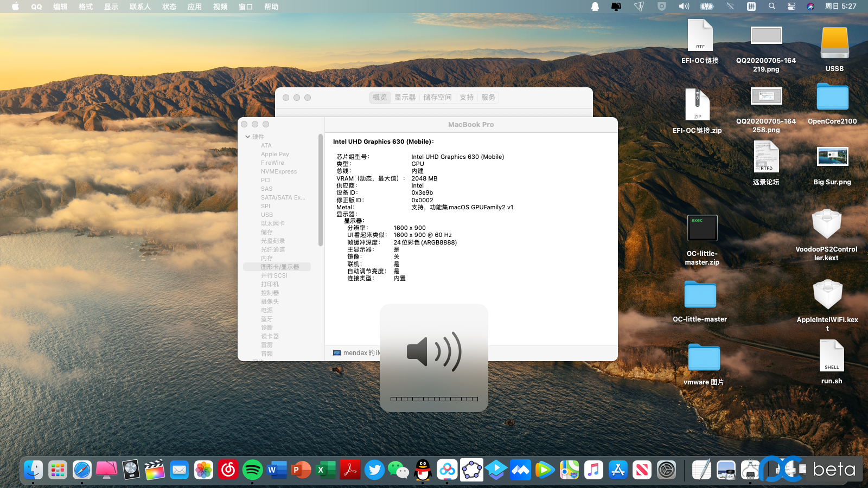
Task: Select Big Sur.png on desktop
Action: click(x=832, y=165)
